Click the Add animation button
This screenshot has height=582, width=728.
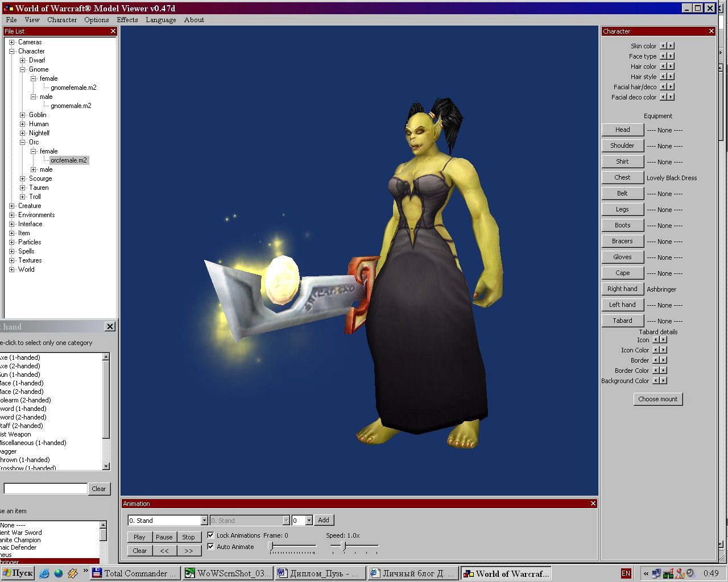click(324, 520)
